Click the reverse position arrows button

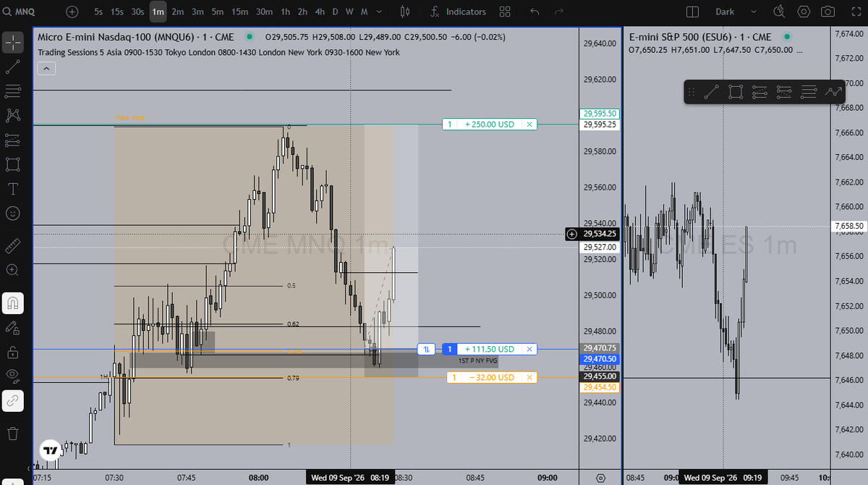pyautogui.click(x=427, y=349)
